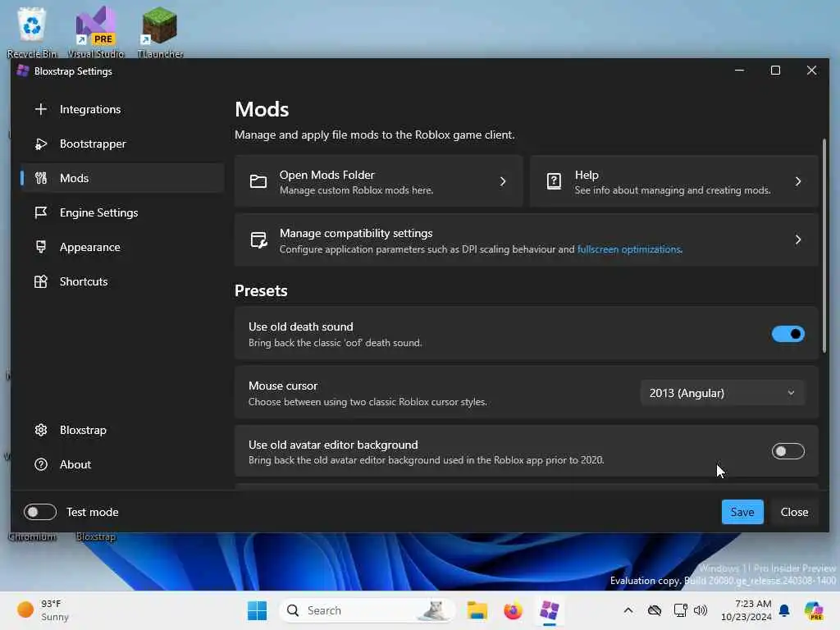Click the Help book icon

(554, 181)
